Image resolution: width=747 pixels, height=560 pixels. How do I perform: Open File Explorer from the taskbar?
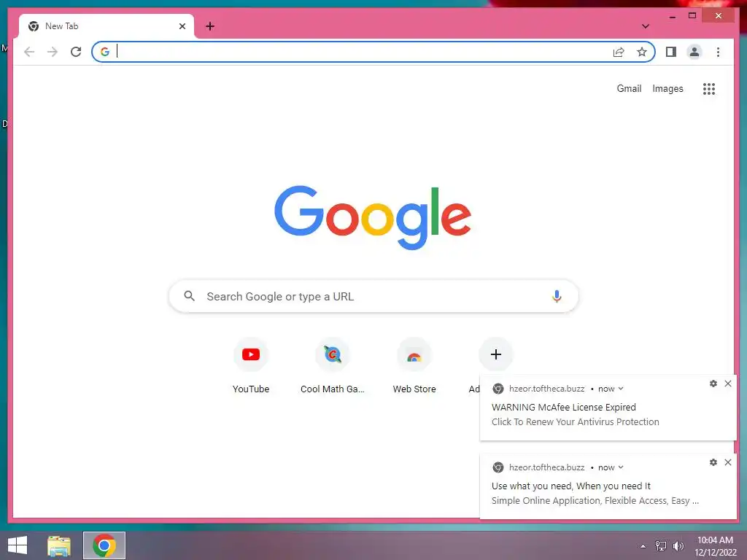coord(59,545)
